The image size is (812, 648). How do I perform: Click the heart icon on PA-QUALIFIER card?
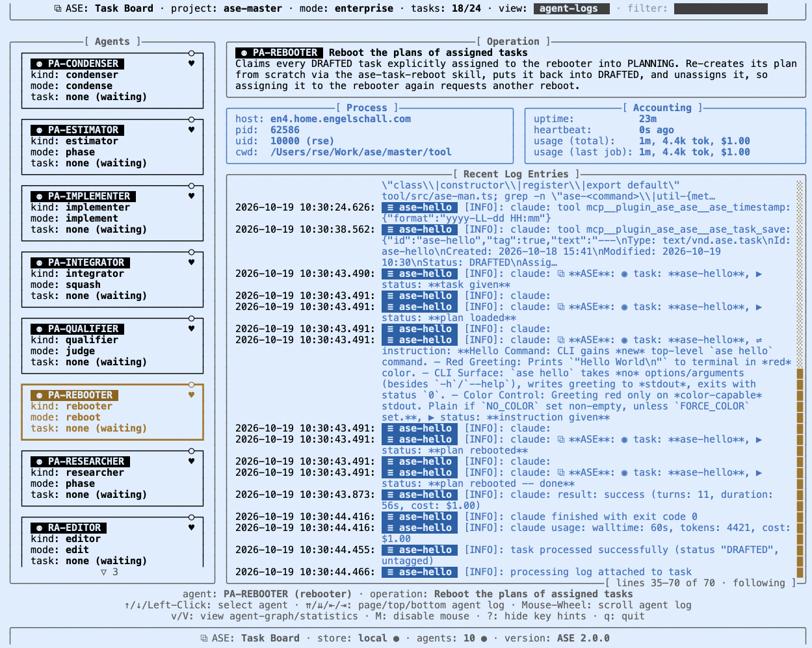(191, 329)
